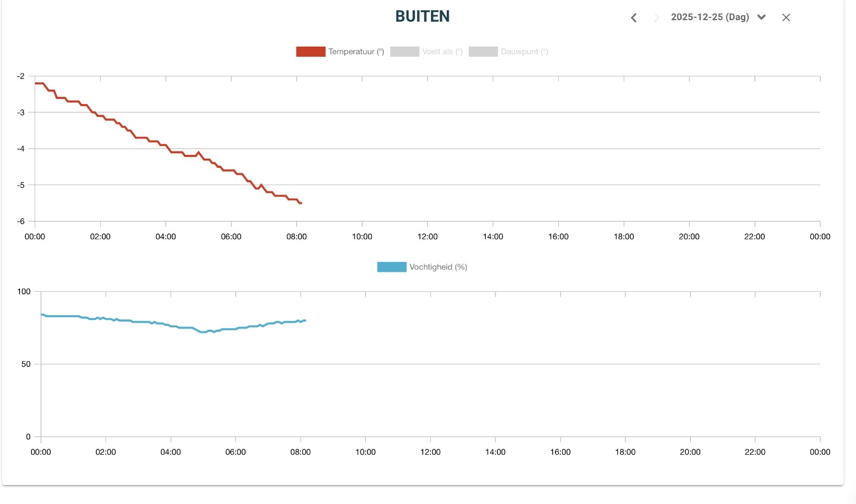The height and width of the screenshot is (504, 856).
Task: Click the blue Vochtigheid legend swatch
Action: [391, 267]
